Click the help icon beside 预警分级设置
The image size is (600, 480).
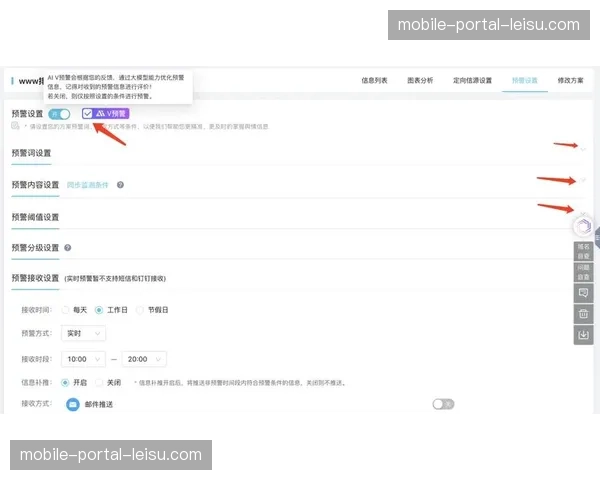click(68, 248)
